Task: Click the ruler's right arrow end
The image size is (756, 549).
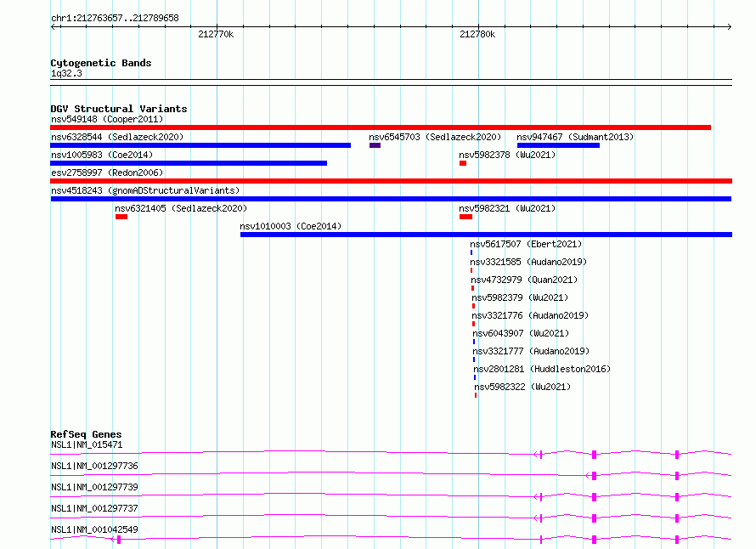Action: [730, 26]
